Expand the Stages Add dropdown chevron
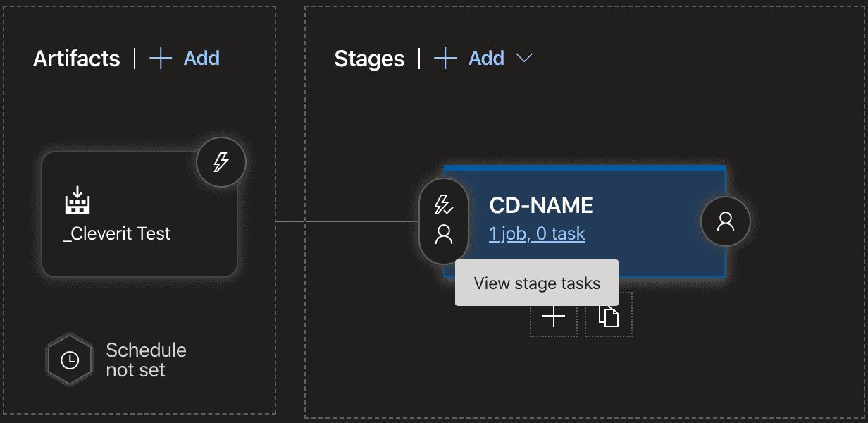This screenshot has height=423, width=868. tap(524, 58)
